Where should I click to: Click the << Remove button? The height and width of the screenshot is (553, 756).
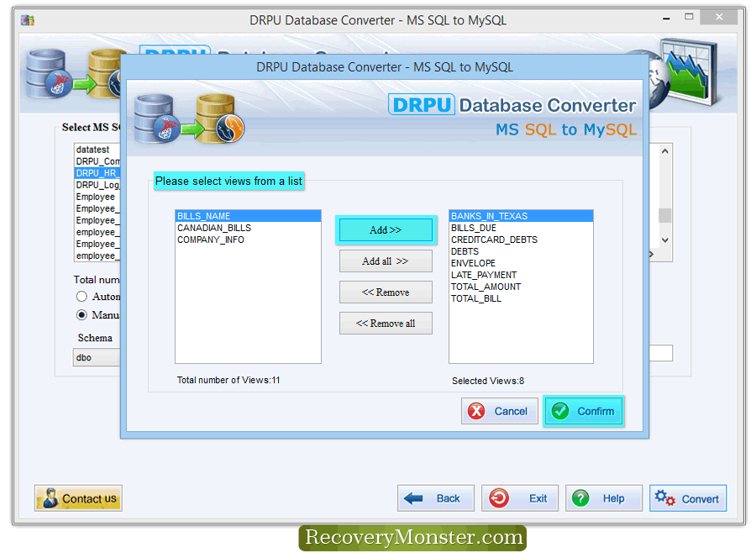tap(386, 292)
